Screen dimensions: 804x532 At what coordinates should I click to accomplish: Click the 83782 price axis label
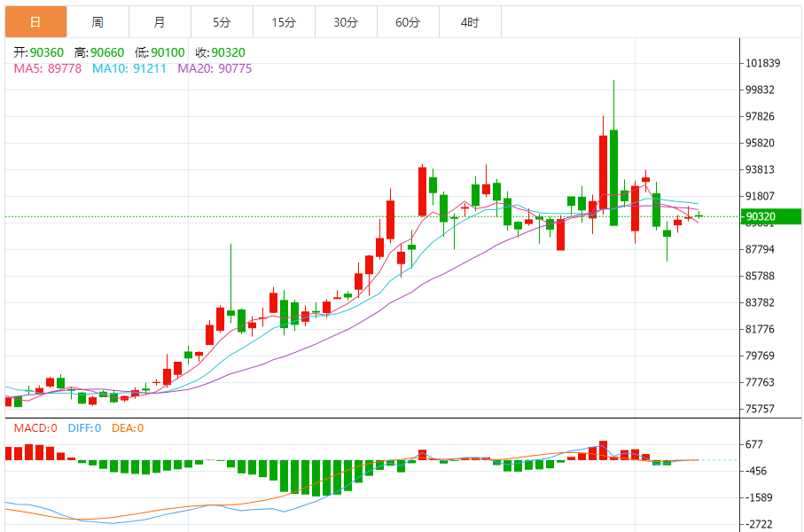tap(760, 302)
